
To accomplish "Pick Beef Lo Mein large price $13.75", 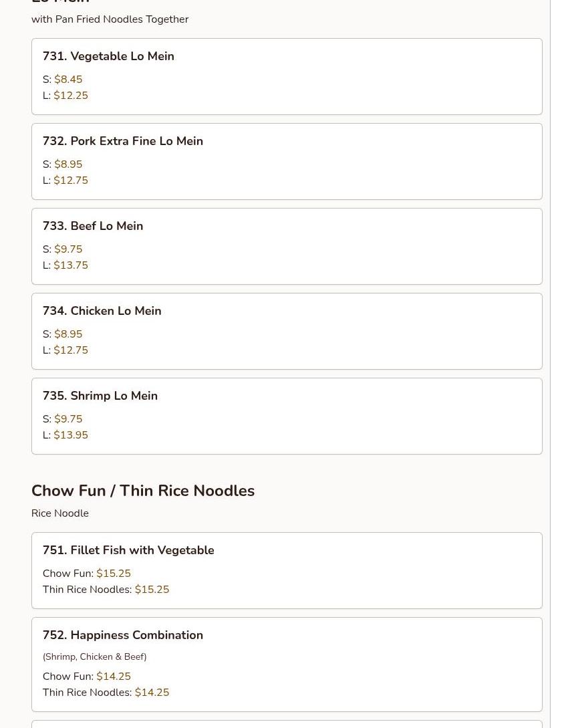I will [x=71, y=265].
